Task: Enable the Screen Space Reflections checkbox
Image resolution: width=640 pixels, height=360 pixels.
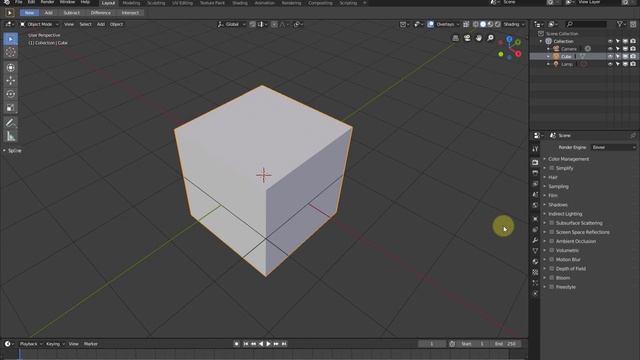Action: [551, 232]
